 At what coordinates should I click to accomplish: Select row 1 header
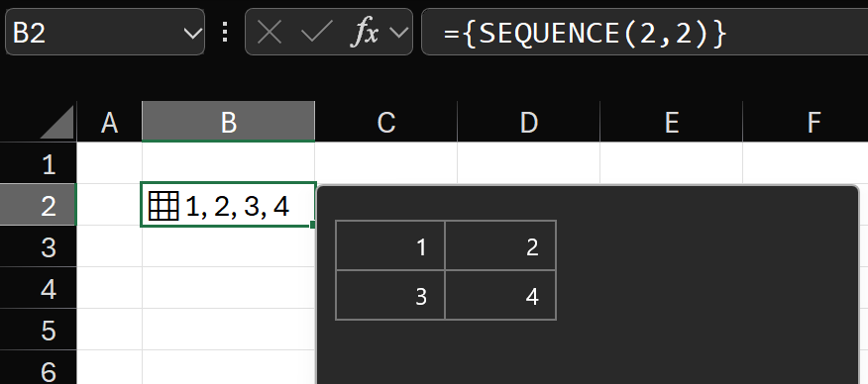coord(39,163)
